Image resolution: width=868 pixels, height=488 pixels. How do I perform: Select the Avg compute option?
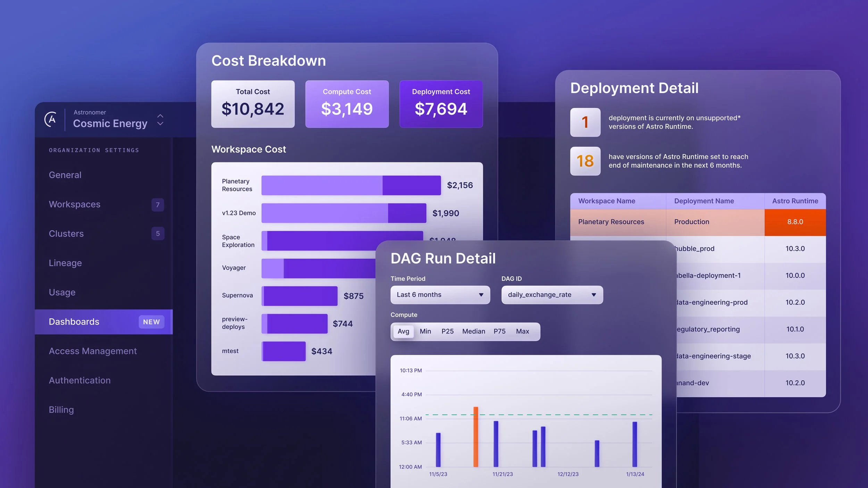coord(403,331)
